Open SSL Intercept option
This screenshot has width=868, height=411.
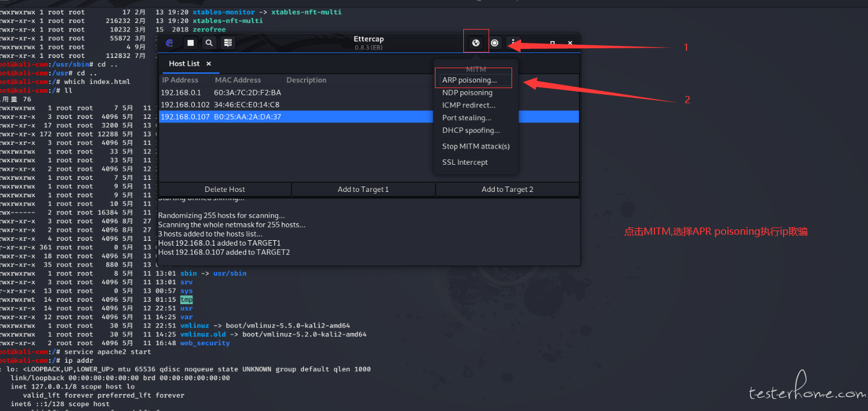[x=464, y=162]
